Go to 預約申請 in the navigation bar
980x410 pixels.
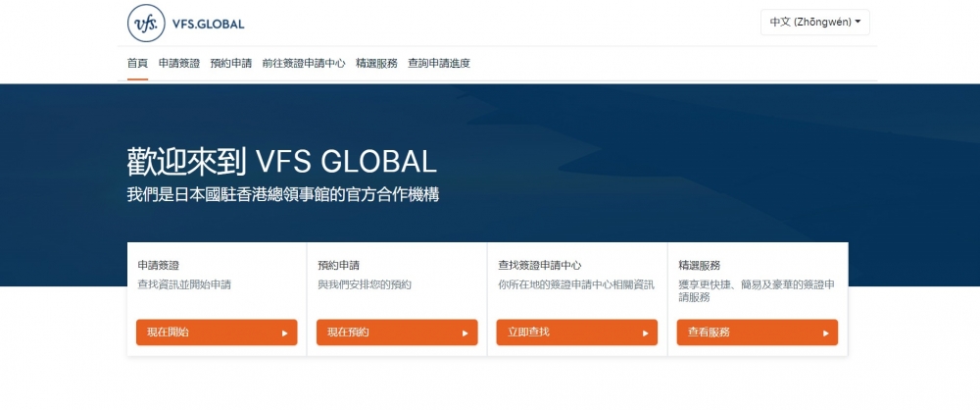(x=230, y=63)
